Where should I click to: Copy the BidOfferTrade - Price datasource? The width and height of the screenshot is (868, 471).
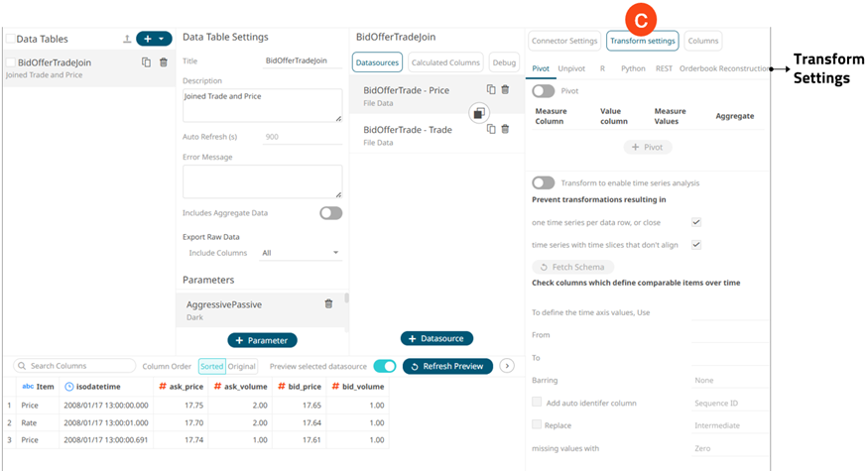491,89
